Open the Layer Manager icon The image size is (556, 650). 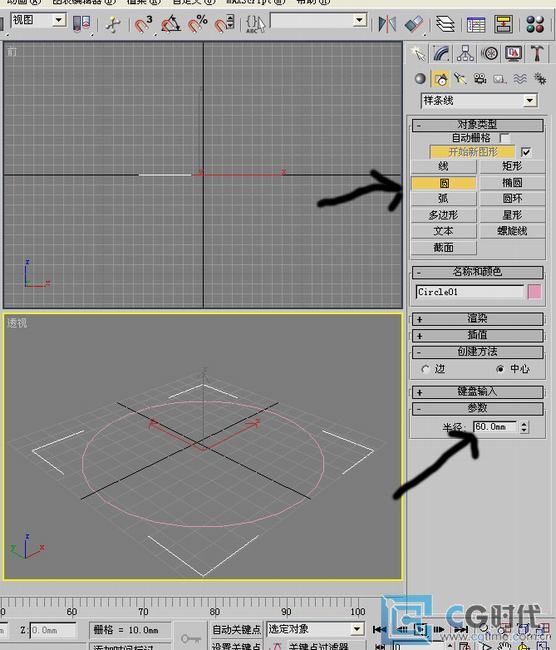tap(445, 24)
